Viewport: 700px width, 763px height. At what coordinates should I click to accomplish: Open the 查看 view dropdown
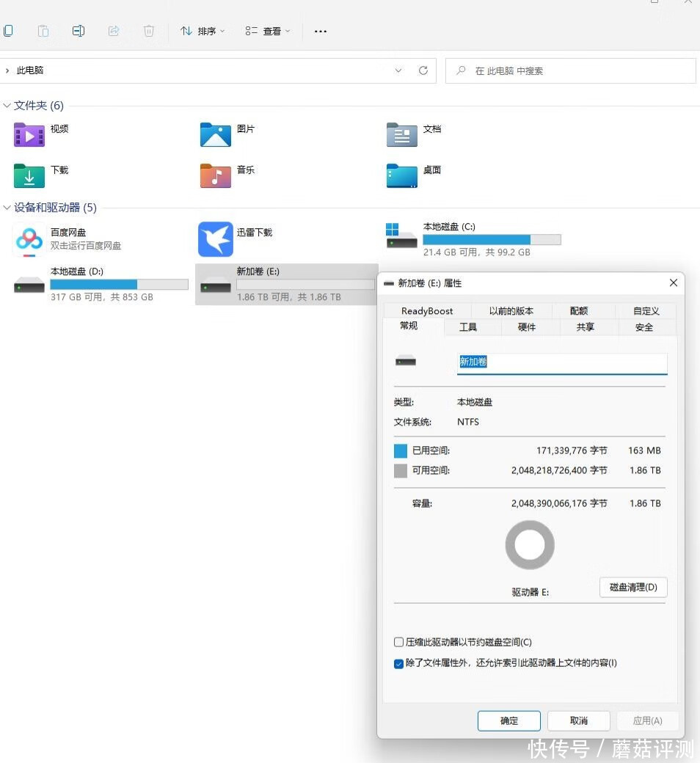268,31
